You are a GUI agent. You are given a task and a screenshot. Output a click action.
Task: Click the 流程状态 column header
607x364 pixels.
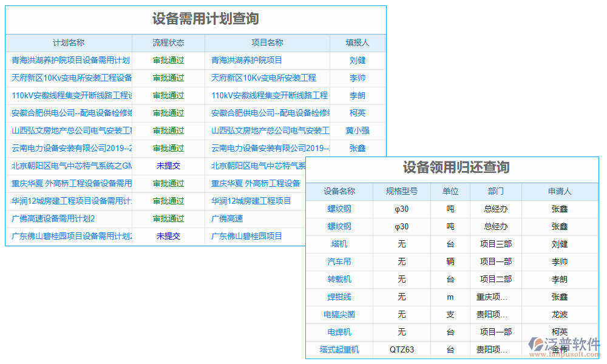click(168, 42)
